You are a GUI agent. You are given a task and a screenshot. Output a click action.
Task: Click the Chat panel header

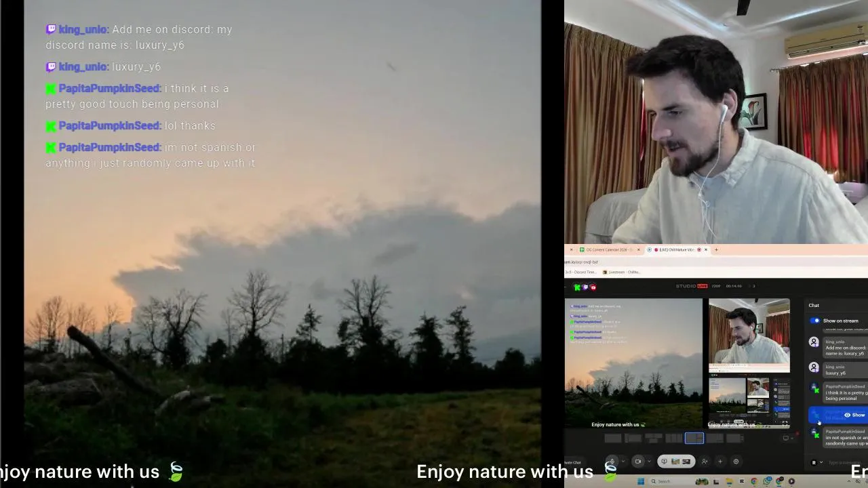(814, 305)
